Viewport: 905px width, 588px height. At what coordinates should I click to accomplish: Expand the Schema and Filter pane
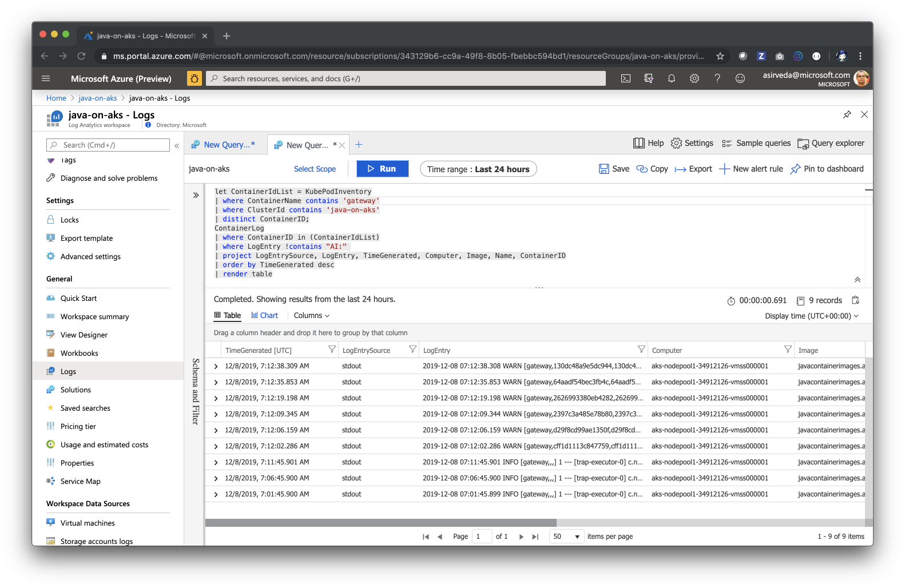(x=196, y=195)
